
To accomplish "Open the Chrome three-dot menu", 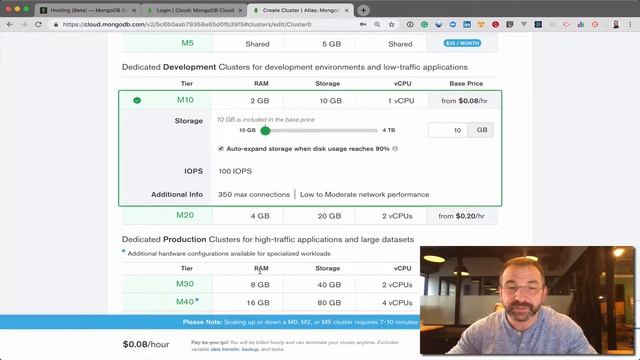I will tap(630, 24).
